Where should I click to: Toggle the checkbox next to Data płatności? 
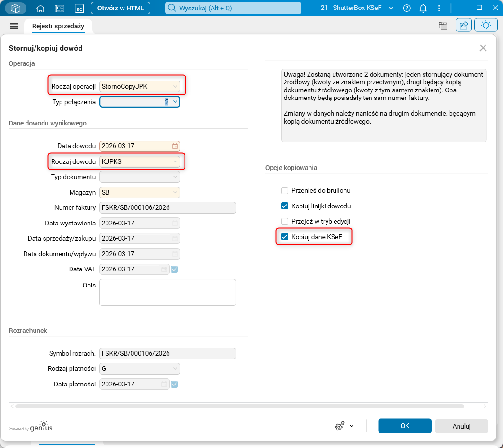coord(175,384)
